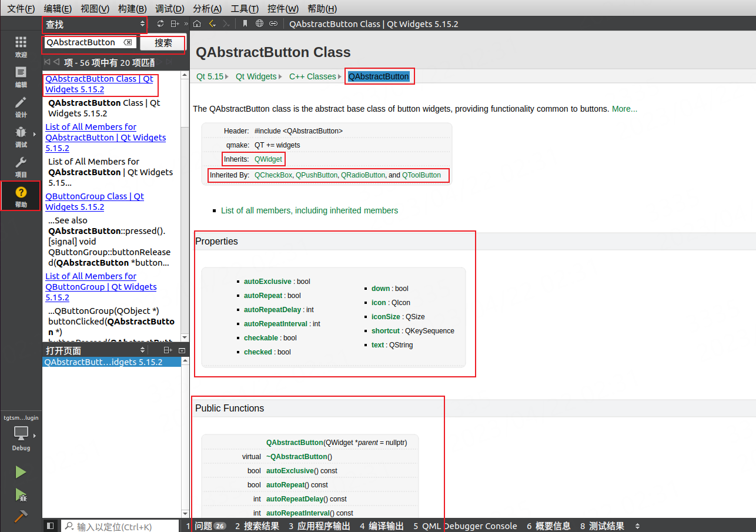This screenshot has width=756, height=532.
Task: Click the link/sync chain icon in toolbar
Action: point(273,24)
